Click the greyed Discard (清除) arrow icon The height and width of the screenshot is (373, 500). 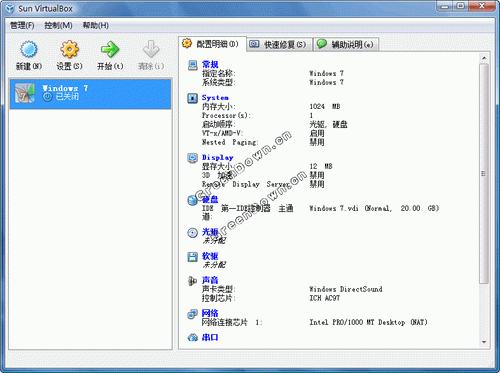151,49
